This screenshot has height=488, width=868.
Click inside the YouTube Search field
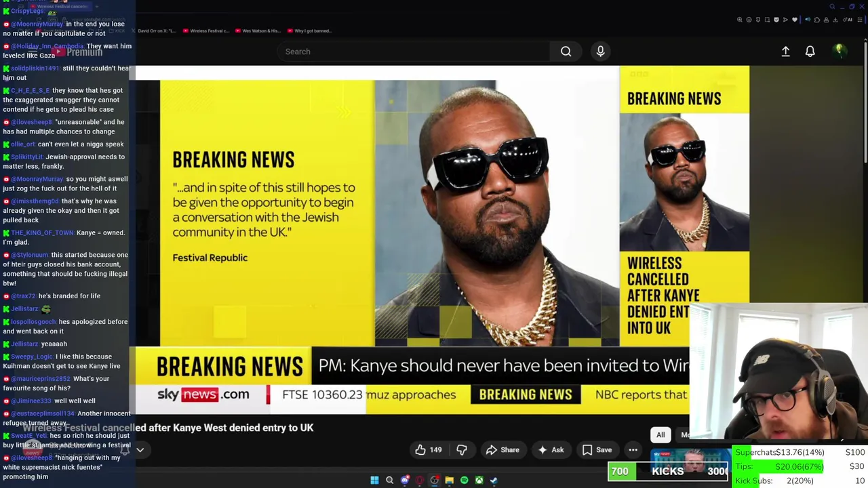pos(414,52)
